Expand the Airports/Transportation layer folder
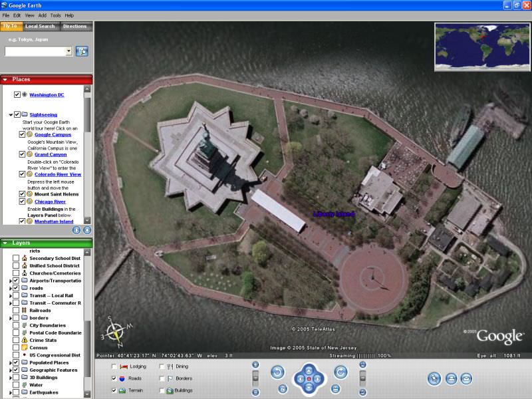This screenshot has height=399, width=532. tap(11, 281)
